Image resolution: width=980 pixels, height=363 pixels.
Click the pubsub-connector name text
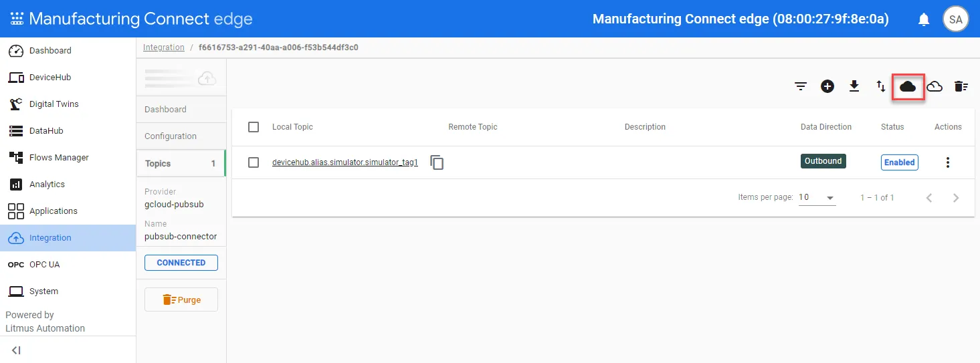tap(181, 237)
